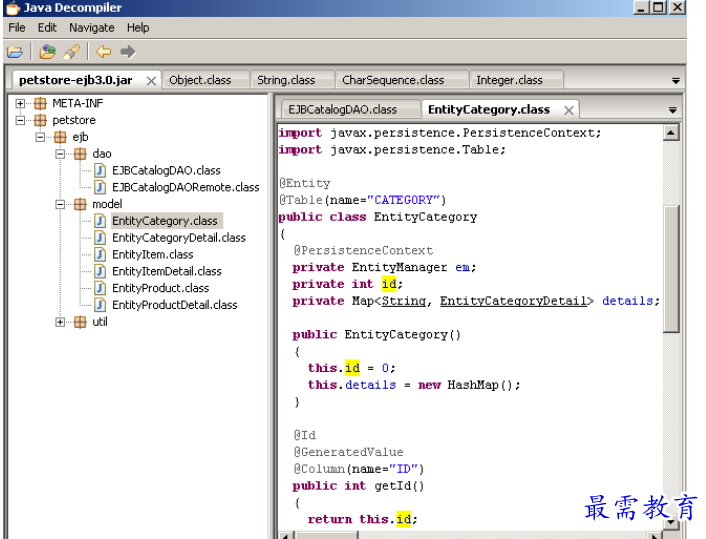This screenshot has width=706, height=539.
Task: Collapse the ejb tree node
Action: (40, 137)
